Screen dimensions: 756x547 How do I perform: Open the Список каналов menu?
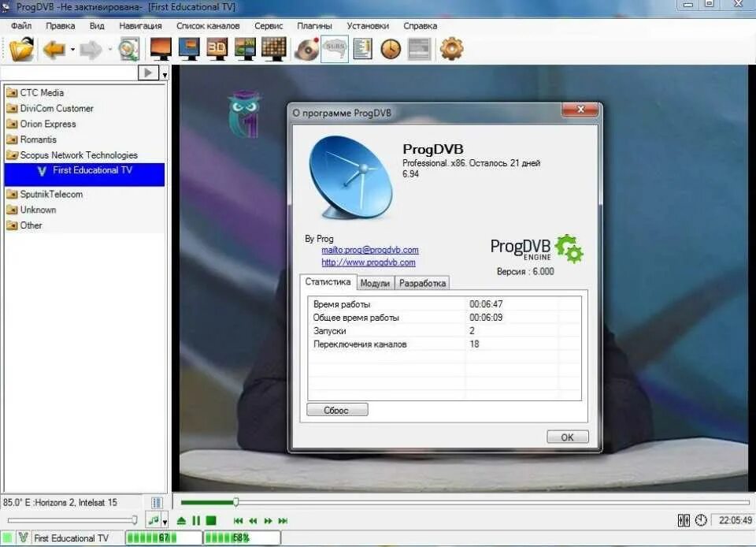(x=208, y=26)
